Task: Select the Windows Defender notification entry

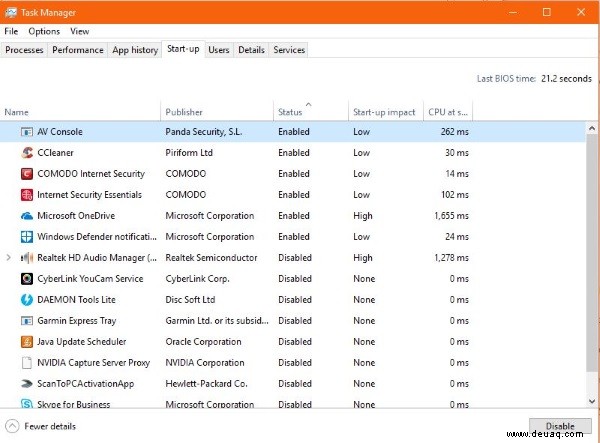Action: [97, 237]
